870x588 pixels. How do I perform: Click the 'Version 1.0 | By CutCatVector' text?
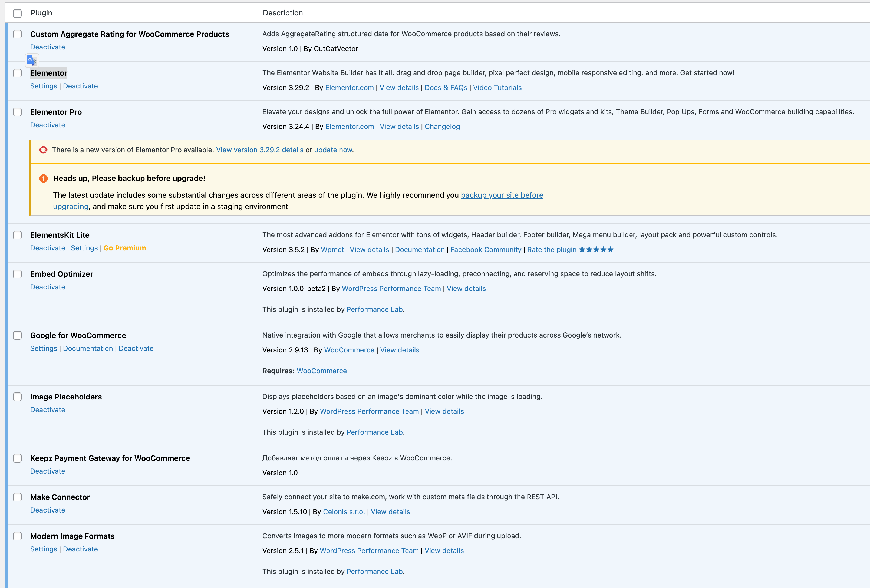(310, 49)
